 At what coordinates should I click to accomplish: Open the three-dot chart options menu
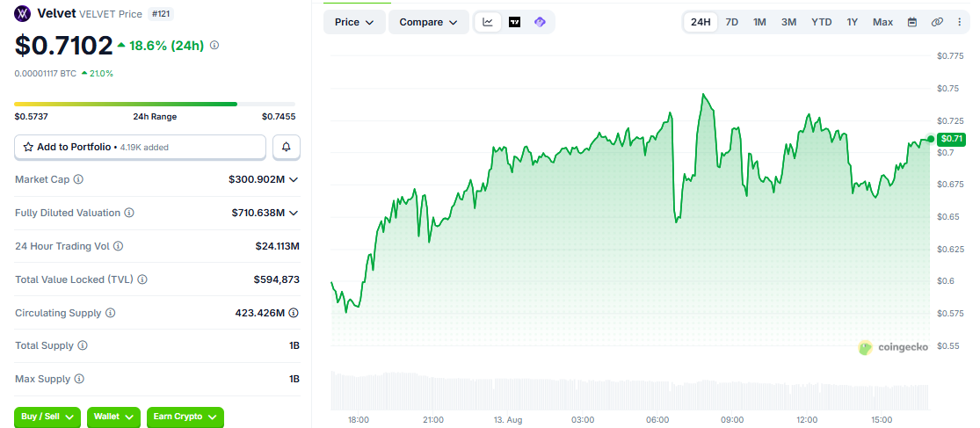coord(960,22)
